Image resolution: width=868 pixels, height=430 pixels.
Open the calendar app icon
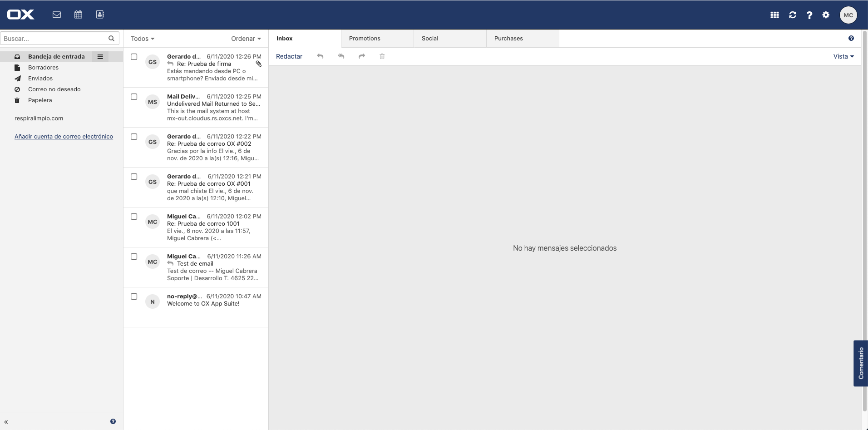[x=78, y=15]
